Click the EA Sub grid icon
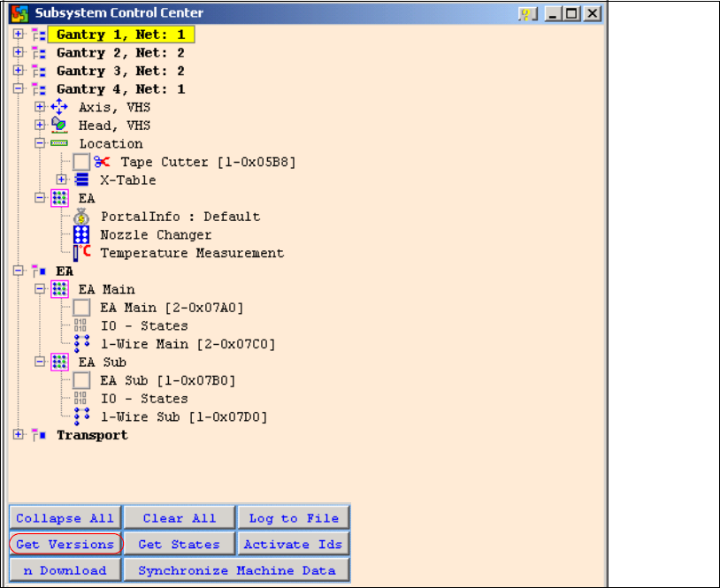Screen dimensions: 720x588 (59, 363)
